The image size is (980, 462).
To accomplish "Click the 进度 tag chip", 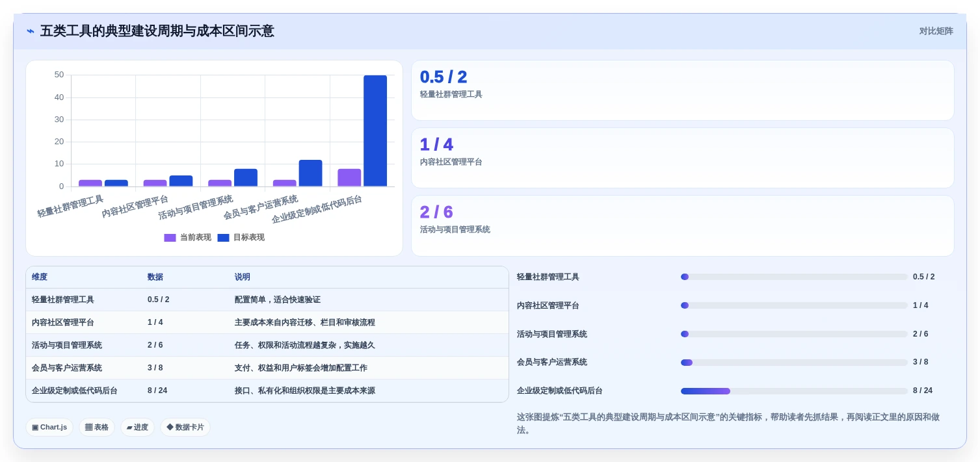I will (x=137, y=427).
